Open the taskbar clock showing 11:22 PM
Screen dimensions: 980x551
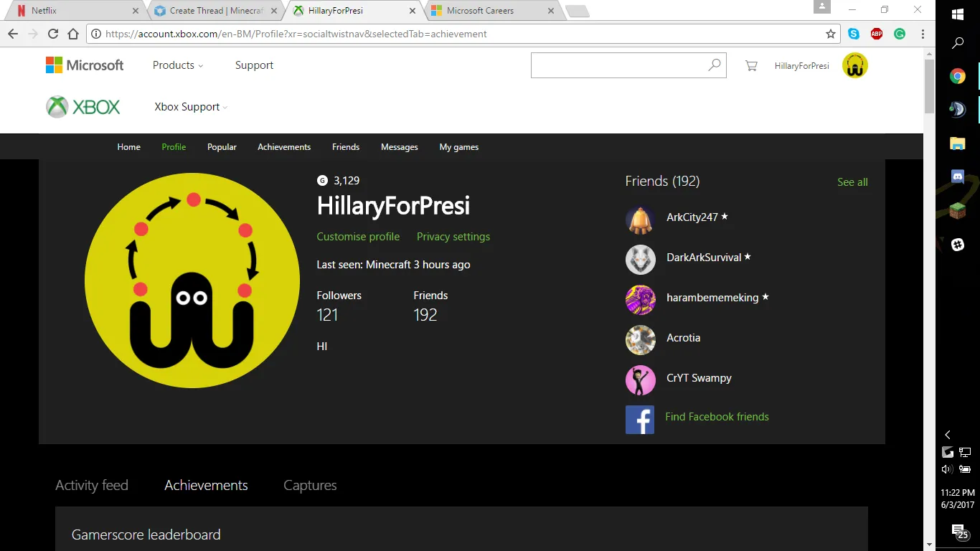click(x=958, y=499)
